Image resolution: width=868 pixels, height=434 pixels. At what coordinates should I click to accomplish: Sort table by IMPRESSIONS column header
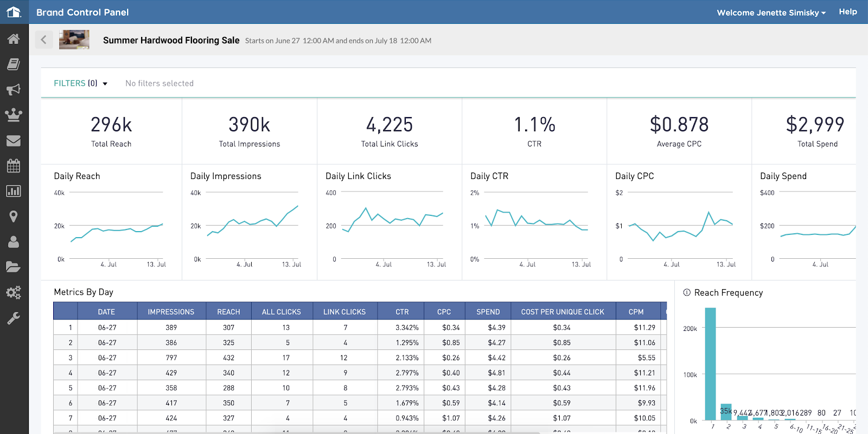tap(171, 311)
